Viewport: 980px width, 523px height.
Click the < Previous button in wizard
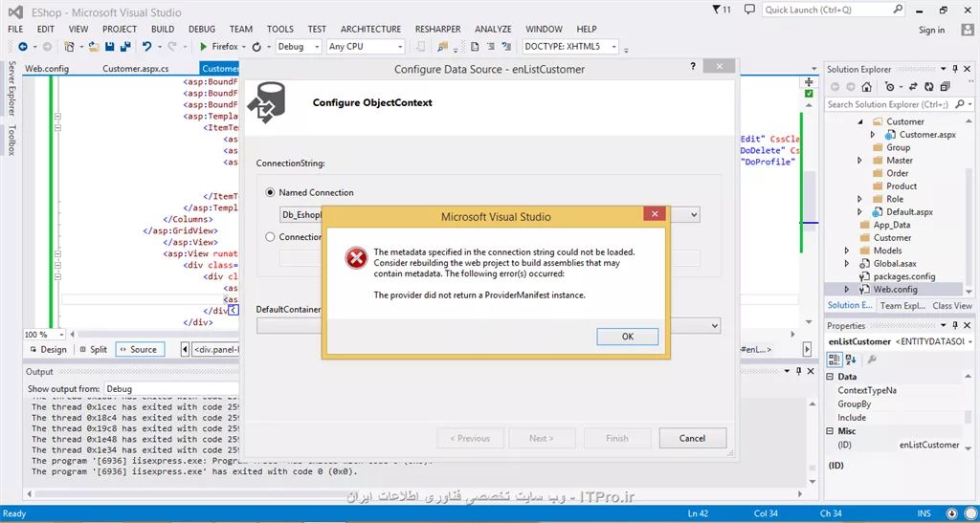[x=470, y=438]
